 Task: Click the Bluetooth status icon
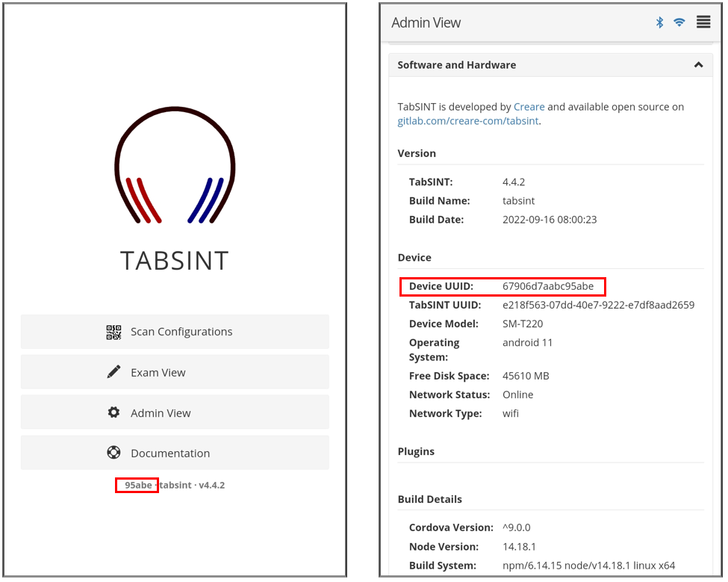click(x=659, y=22)
